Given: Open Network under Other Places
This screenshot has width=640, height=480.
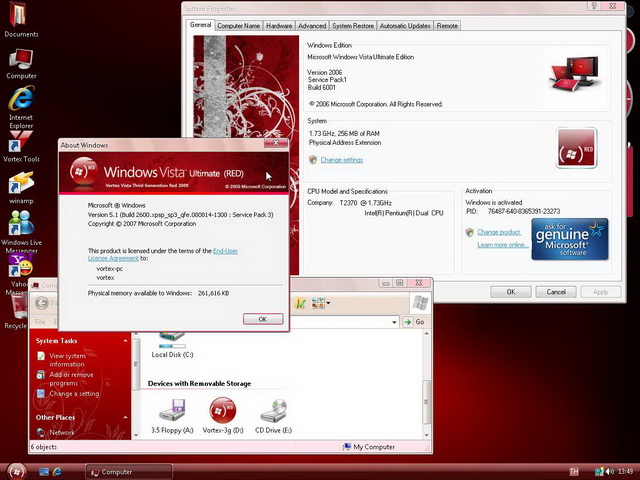Looking at the screenshot, I should click(x=62, y=432).
